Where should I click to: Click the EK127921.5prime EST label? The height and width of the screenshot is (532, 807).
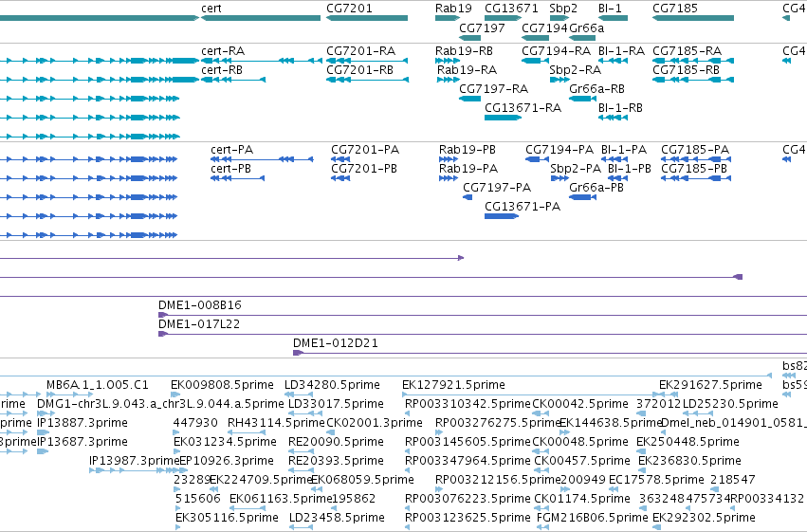(453, 385)
